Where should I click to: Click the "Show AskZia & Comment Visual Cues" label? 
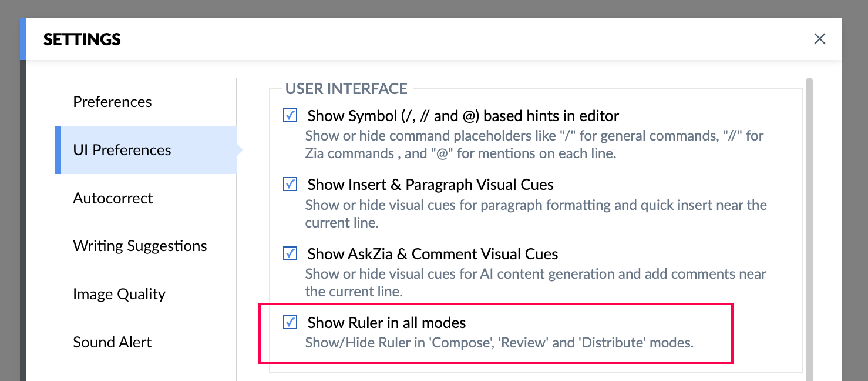pos(432,254)
